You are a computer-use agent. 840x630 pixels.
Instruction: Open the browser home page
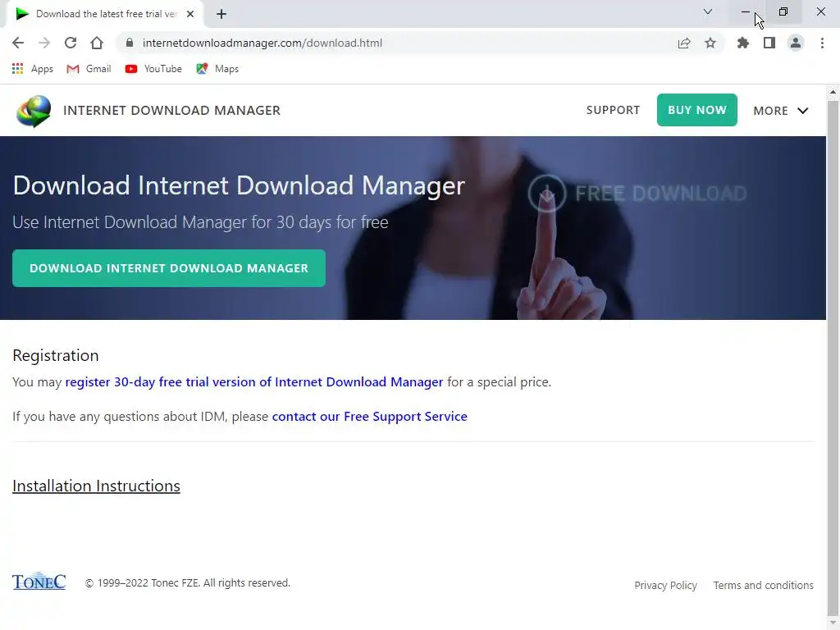coord(97,43)
